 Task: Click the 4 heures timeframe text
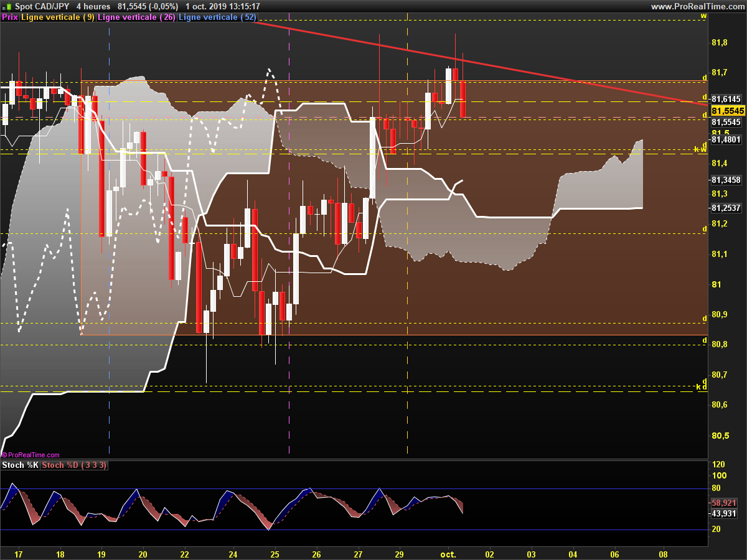pyautogui.click(x=93, y=6)
